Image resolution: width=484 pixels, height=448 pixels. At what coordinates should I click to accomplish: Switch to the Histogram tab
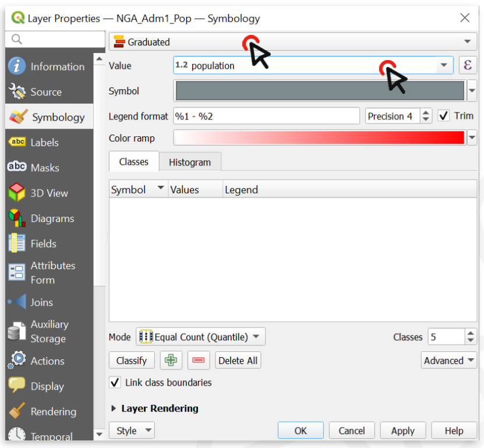pos(190,162)
